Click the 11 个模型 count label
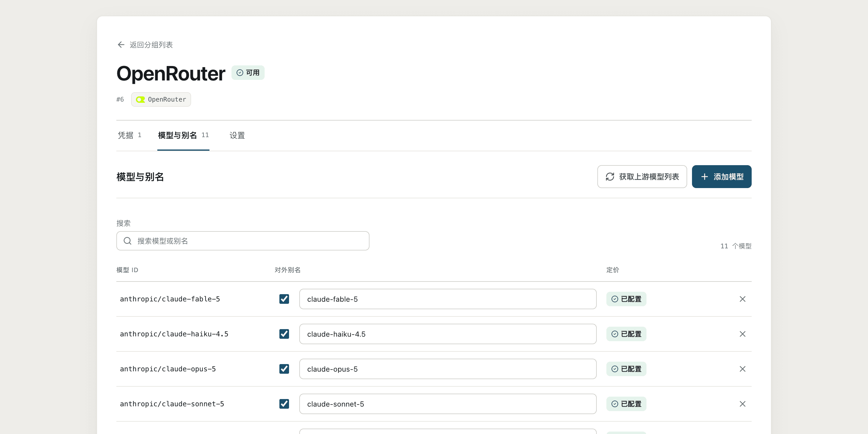The width and height of the screenshot is (868, 434). [x=736, y=246]
